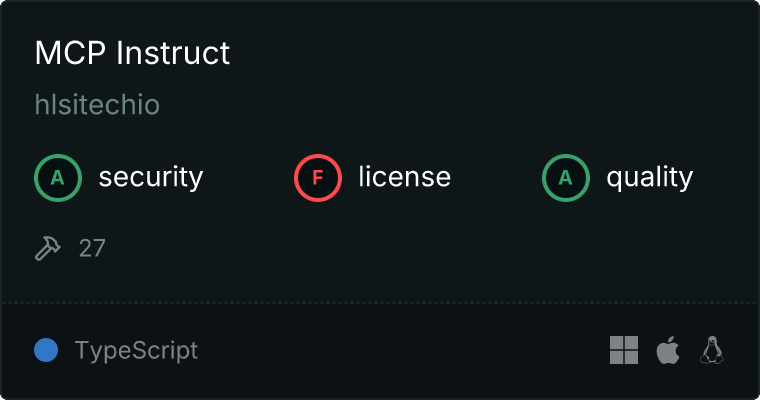
Task: Select the quality label text
Action: [x=650, y=178]
